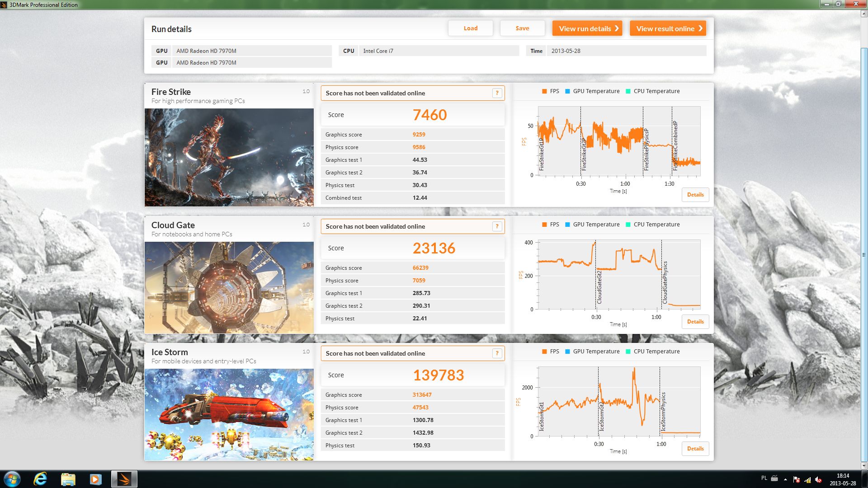Click the Ice Storm validation help question icon
Image resolution: width=868 pixels, height=488 pixels.
pyautogui.click(x=497, y=353)
